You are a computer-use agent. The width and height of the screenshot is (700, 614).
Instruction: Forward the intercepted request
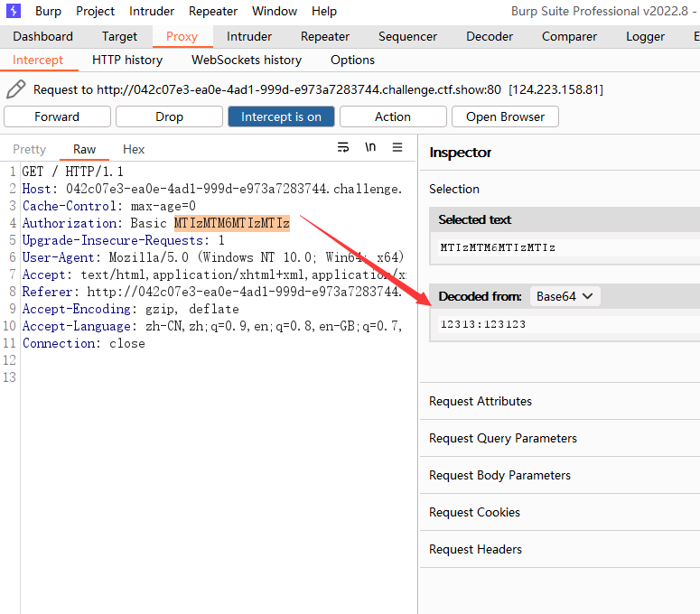pos(57,116)
